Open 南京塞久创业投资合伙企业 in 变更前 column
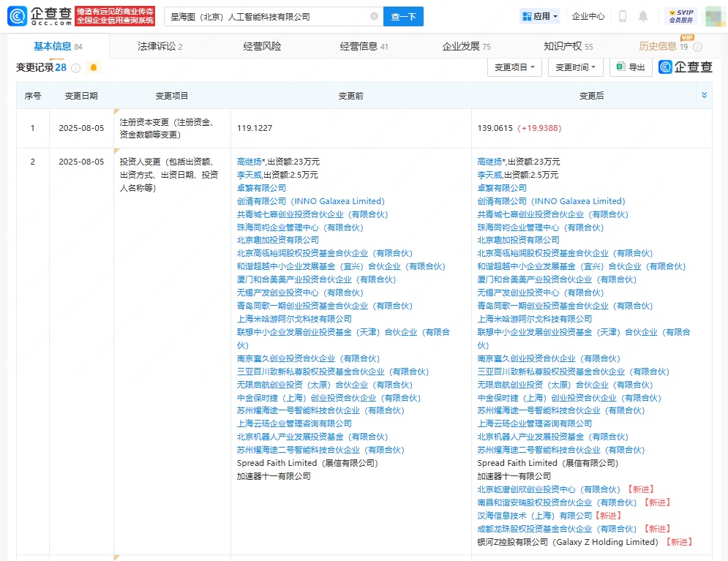 [308, 358]
